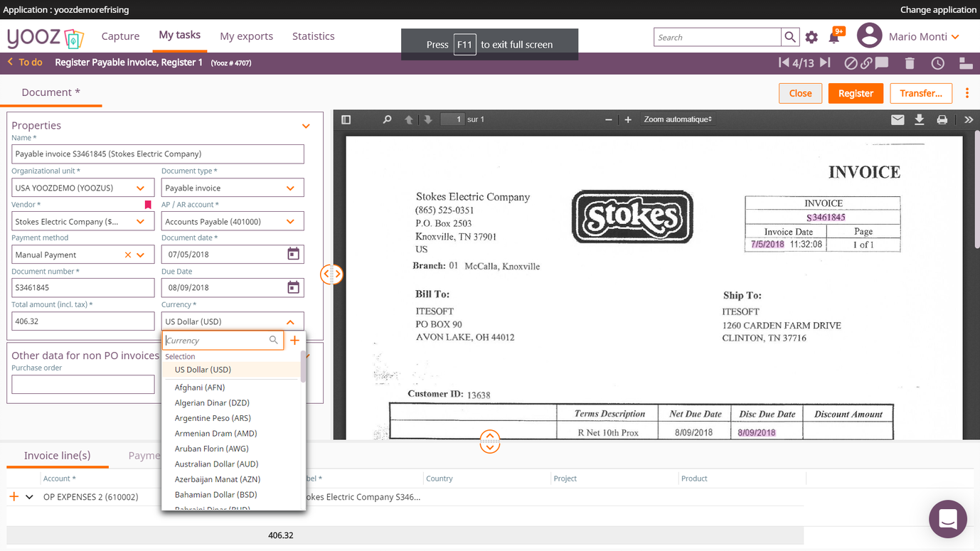Collapse the Currency dropdown
Screen dimensions: 980x551
click(x=290, y=321)
